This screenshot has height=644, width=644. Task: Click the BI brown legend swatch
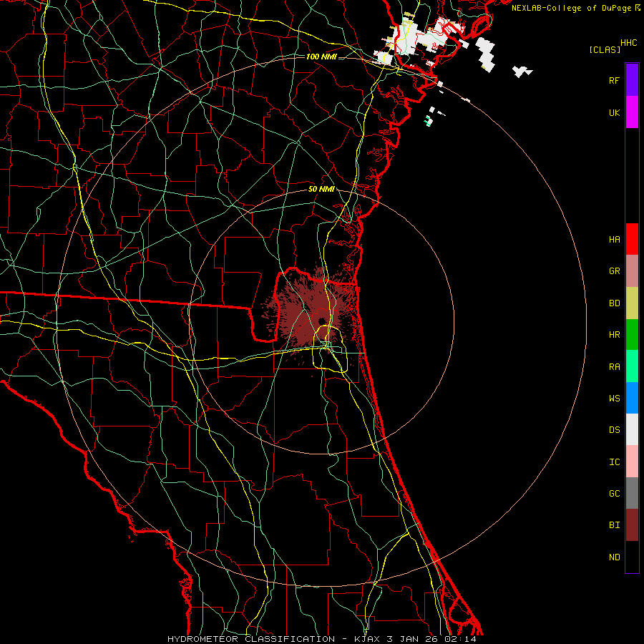(x=632, y=525)
